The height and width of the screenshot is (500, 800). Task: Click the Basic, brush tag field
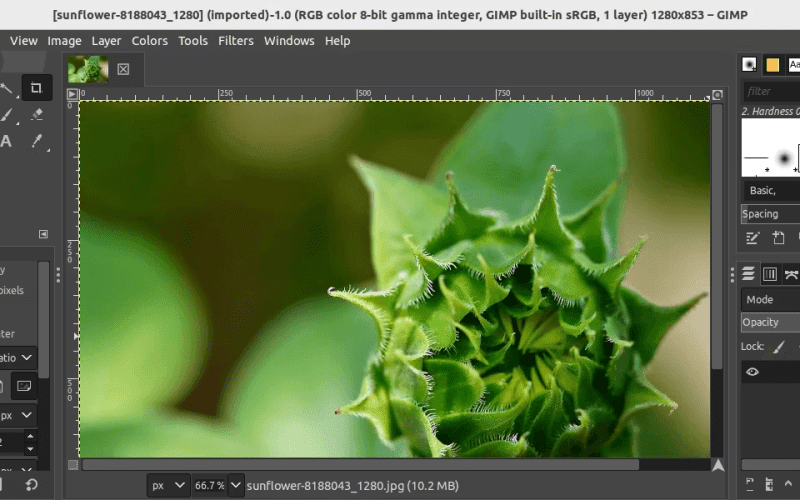pyautogui.click(x=772, y=190)
